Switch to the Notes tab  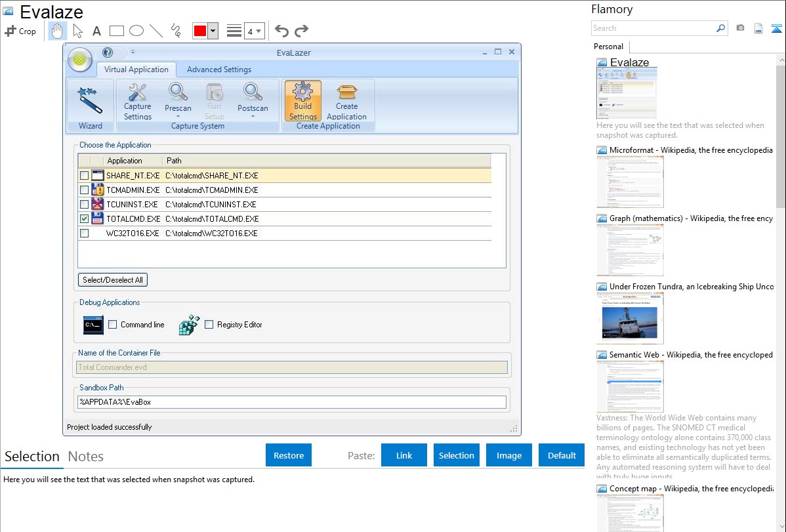[86, 457]
